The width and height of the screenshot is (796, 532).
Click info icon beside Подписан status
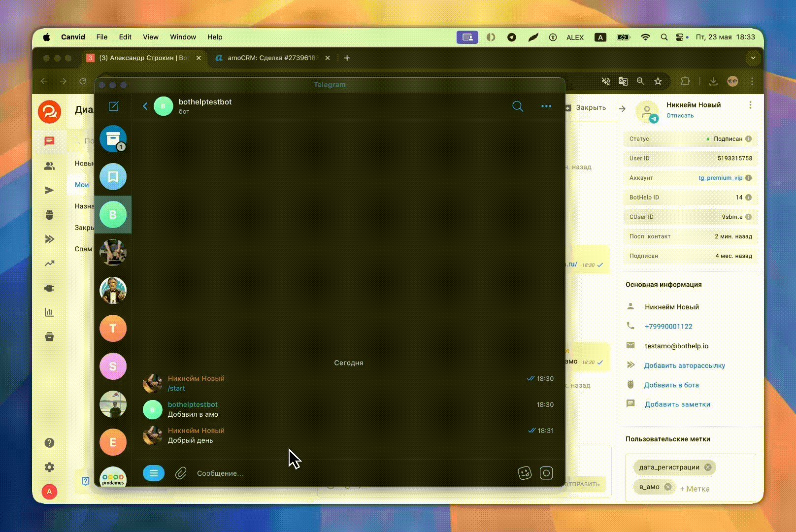(x=748, y=139)
